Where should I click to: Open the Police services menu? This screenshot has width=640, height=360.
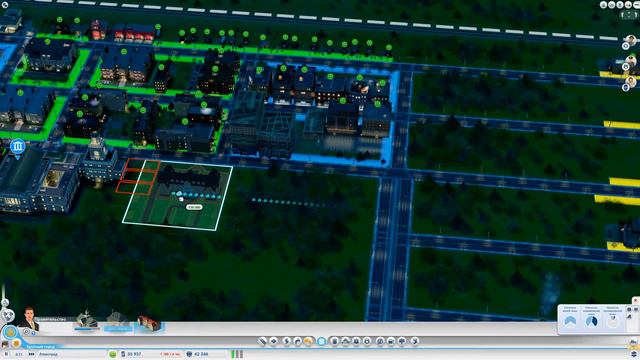click(x=367, y=341)
